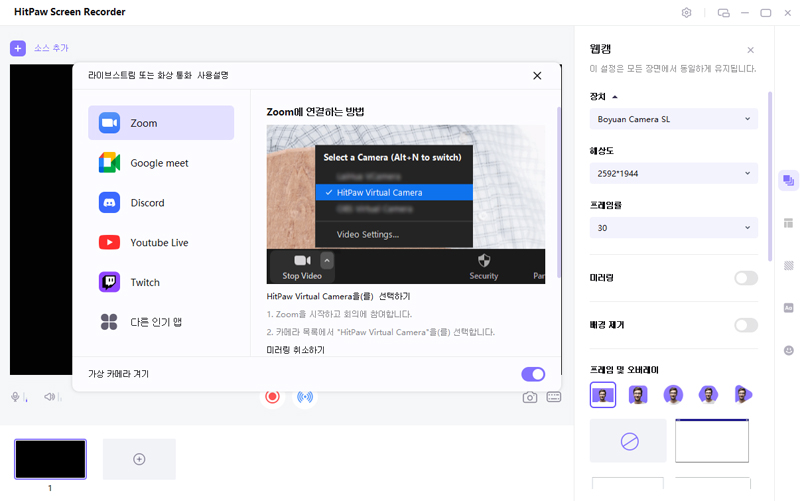The height and width of the screenshot is (501, 800).
Task: Open the text tool sidebar icon
Action: click(x=788, y=308)
